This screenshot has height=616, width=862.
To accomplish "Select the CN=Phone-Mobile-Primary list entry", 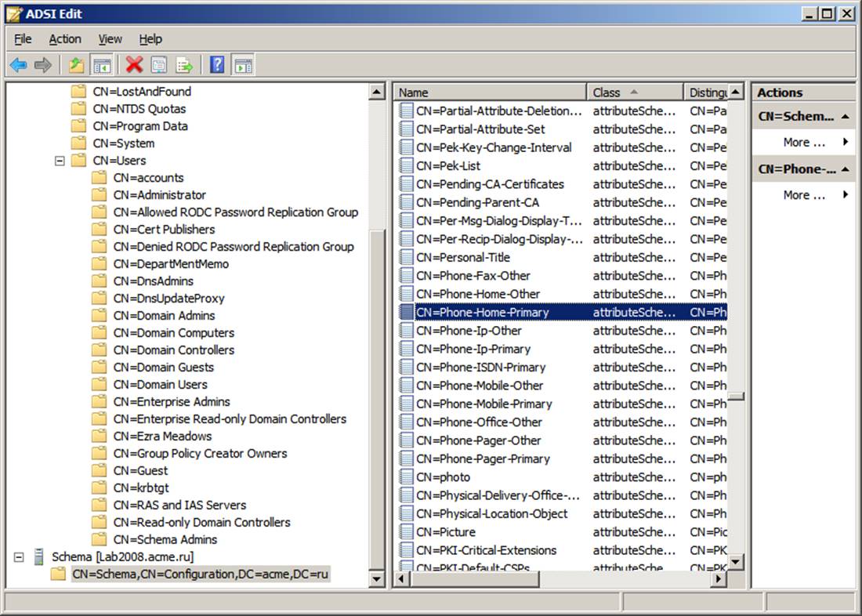I will click(484, 404).
